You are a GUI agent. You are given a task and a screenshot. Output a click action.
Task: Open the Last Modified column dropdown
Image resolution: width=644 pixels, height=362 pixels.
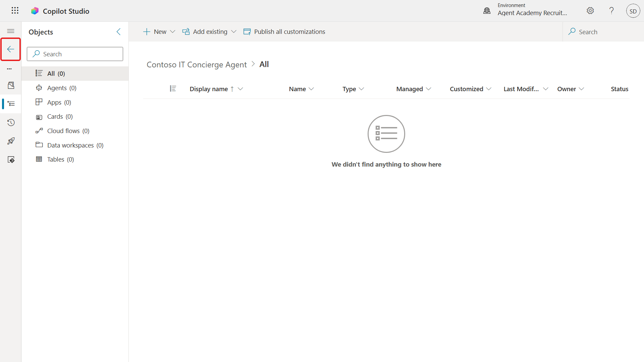click(x=546, y=89)
